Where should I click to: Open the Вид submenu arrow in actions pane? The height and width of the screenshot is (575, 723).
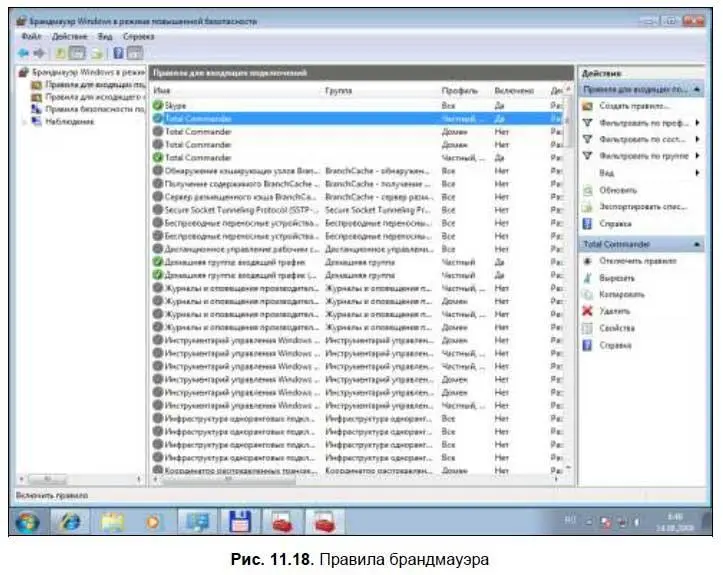(x=698, y=173)
